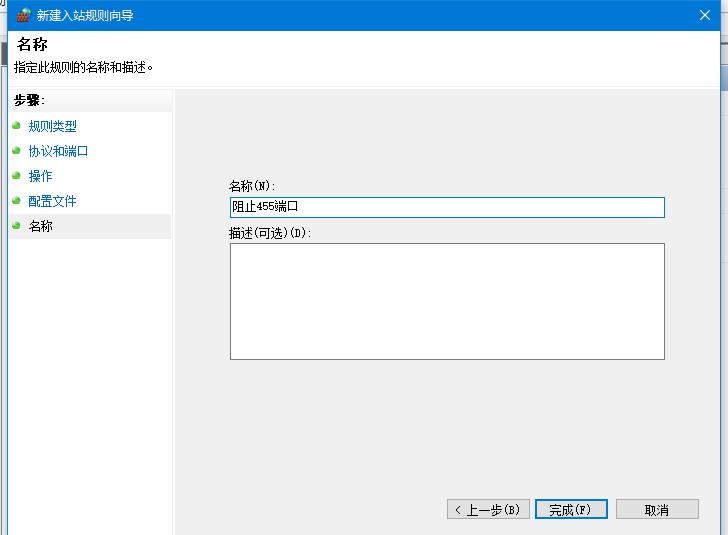Click the 描述(可选)(D): label
This screenshot has height=535, width=728.
[270, 233]
